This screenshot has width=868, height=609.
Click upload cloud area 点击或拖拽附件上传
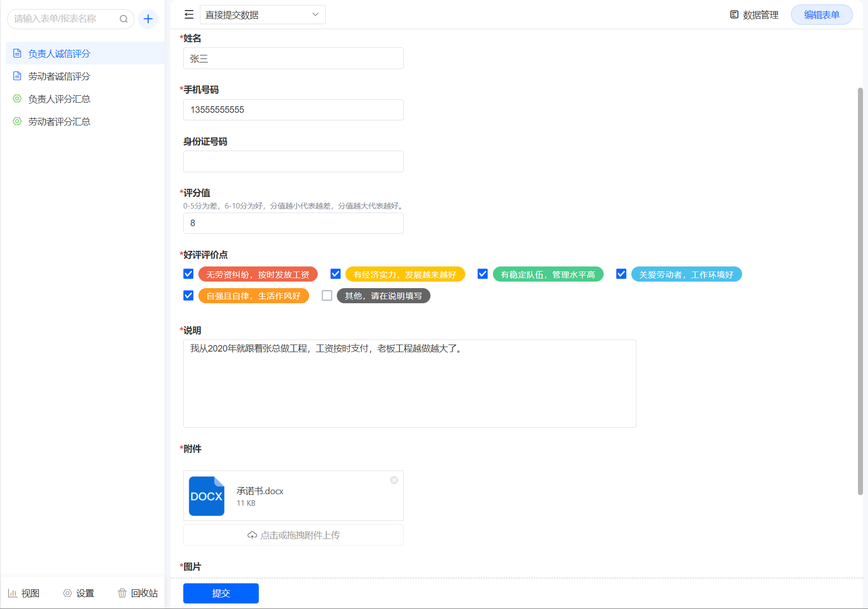coord(294,535)
